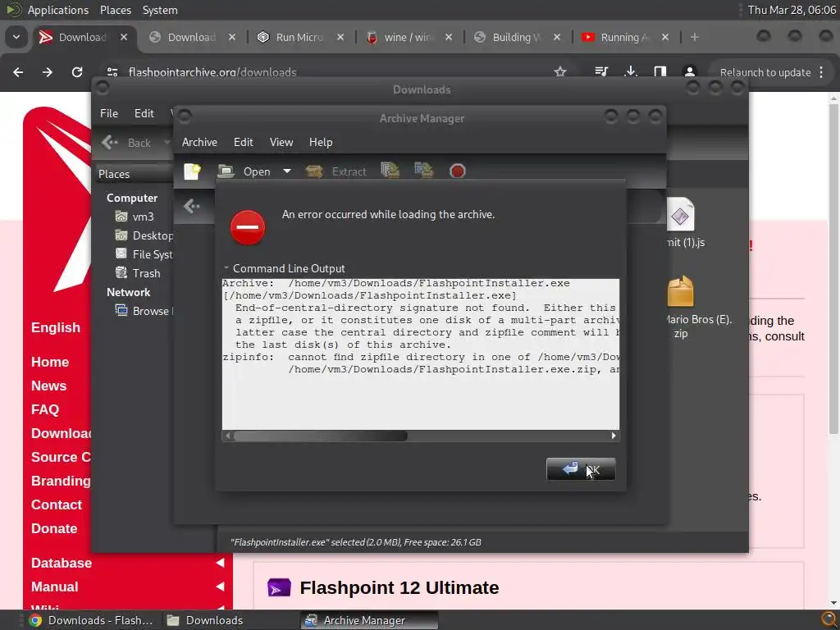Click the add files to archive icon
Viewport: 840px width, 630px height.
(390, 171)
